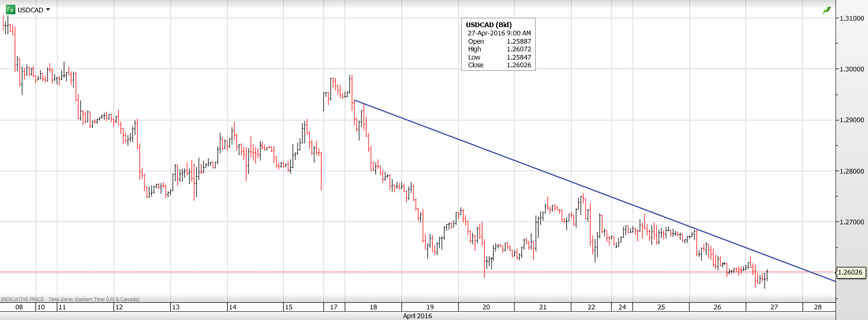
Task: Click date 08 on the time axis
Action: coord(19,308)
